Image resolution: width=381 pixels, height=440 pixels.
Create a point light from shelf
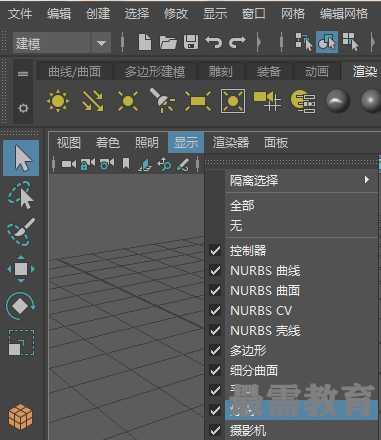pyautogui.click(x=128, y=100)
